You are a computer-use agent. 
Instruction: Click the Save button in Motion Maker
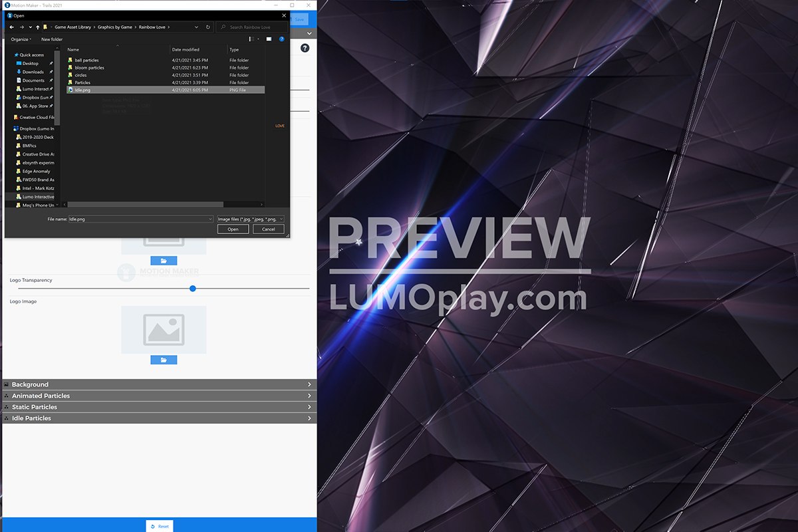click(299, 19)
